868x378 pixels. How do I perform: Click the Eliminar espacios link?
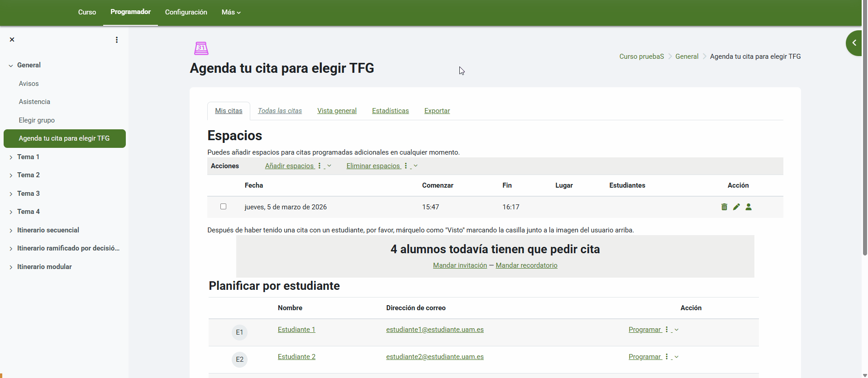pyautogui.click(x=373, y=166)
